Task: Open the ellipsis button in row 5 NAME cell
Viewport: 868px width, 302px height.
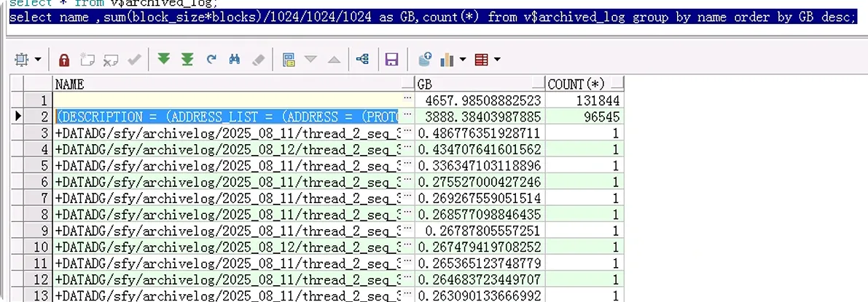Action: click(408, 164)
